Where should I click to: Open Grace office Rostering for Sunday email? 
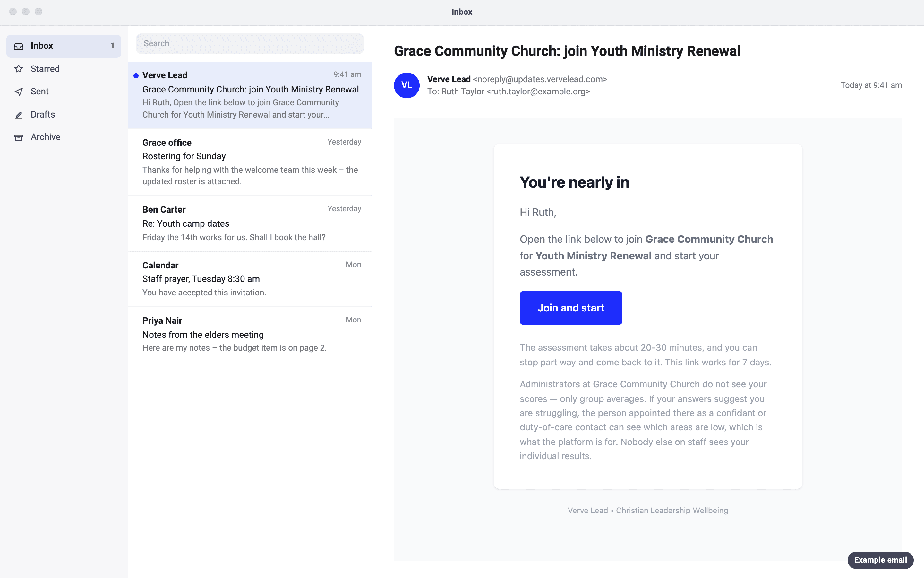[250, 162]
